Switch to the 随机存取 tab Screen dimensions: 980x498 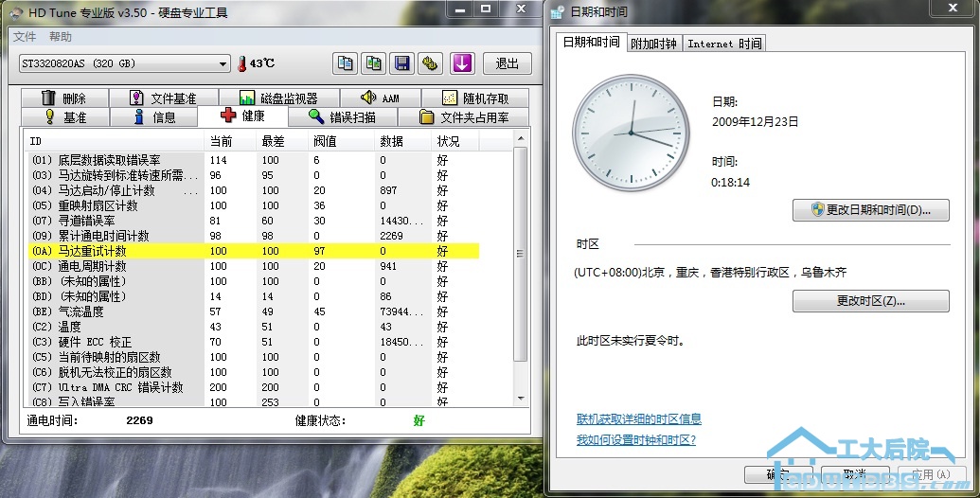(x=475, y=98)
